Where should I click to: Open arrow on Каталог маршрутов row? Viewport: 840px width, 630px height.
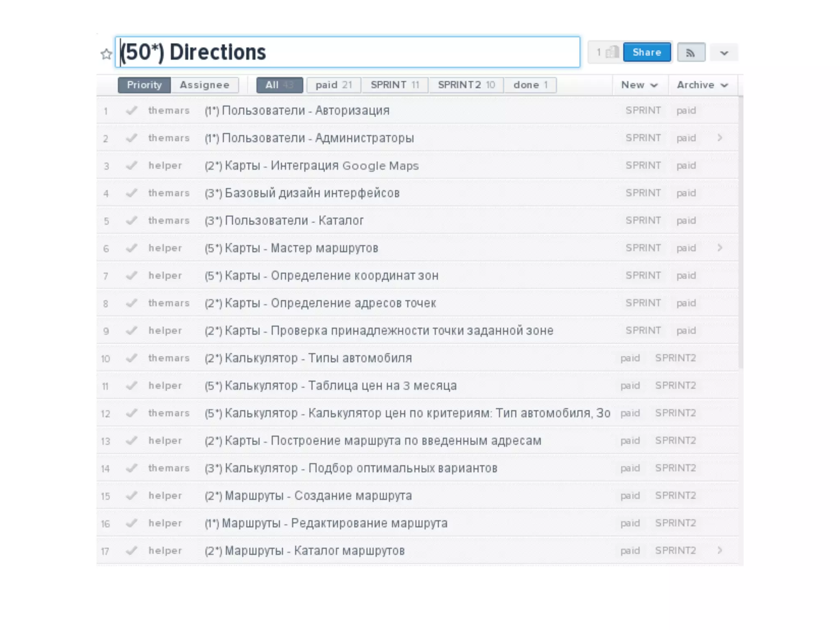click(x=720, y=550)
